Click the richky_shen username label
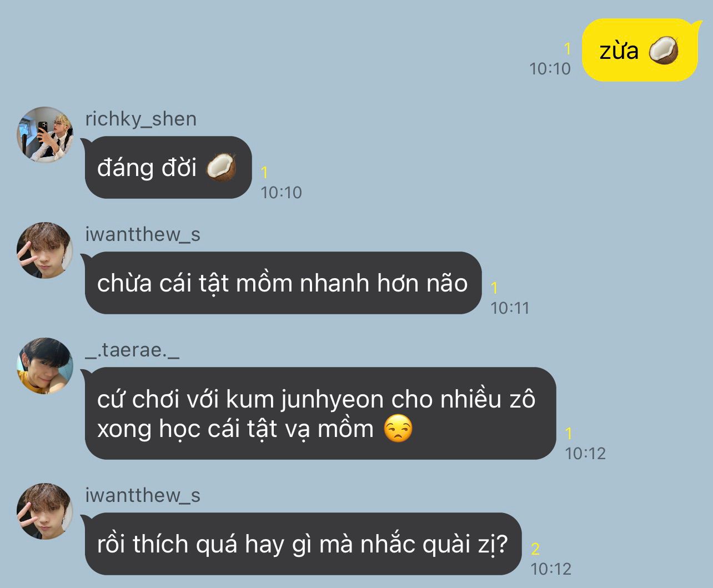The width and height of the screenshot is (713, 588). pyautogui.click(x=141, y=119)
